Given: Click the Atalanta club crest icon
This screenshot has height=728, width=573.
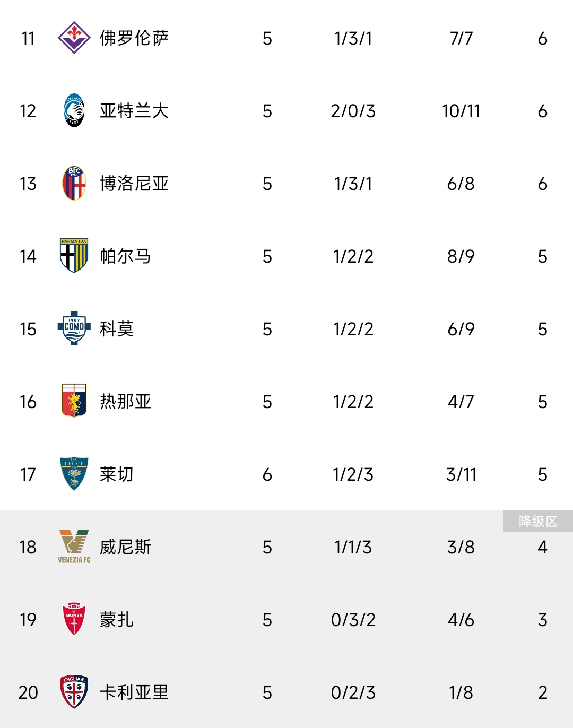Looking at the screenshot, I should [x=74, y=110].
